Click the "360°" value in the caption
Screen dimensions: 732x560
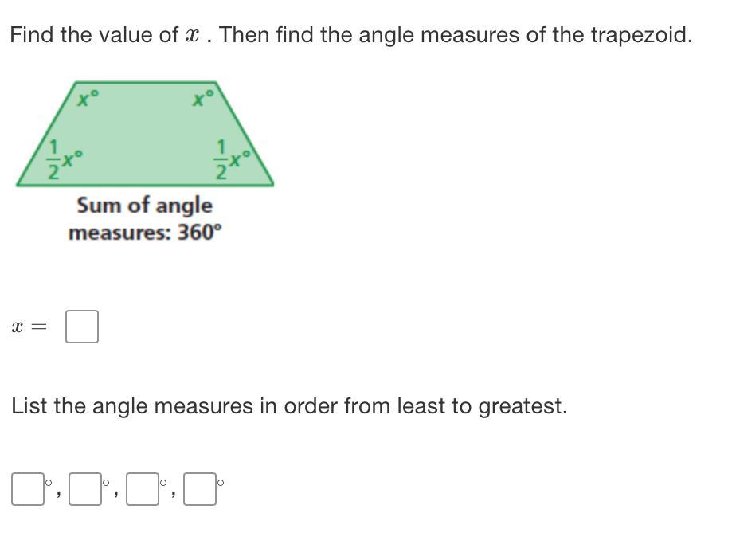(x=199, y=233)
